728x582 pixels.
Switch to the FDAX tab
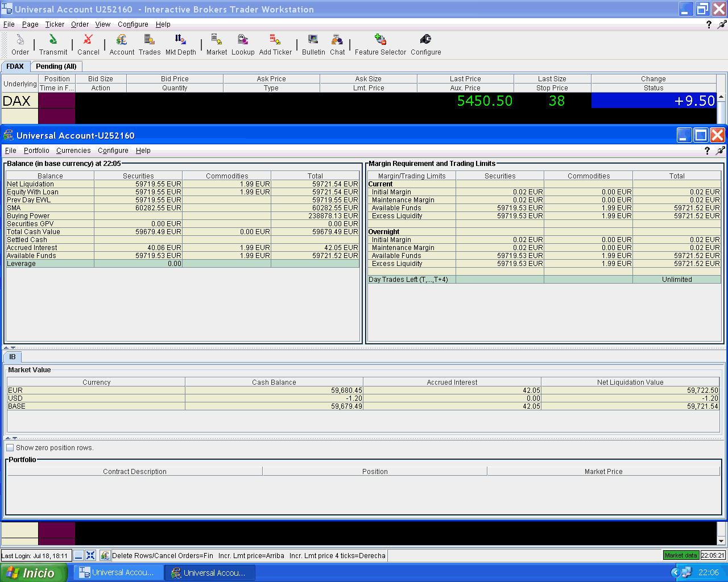tap(15, 66)
